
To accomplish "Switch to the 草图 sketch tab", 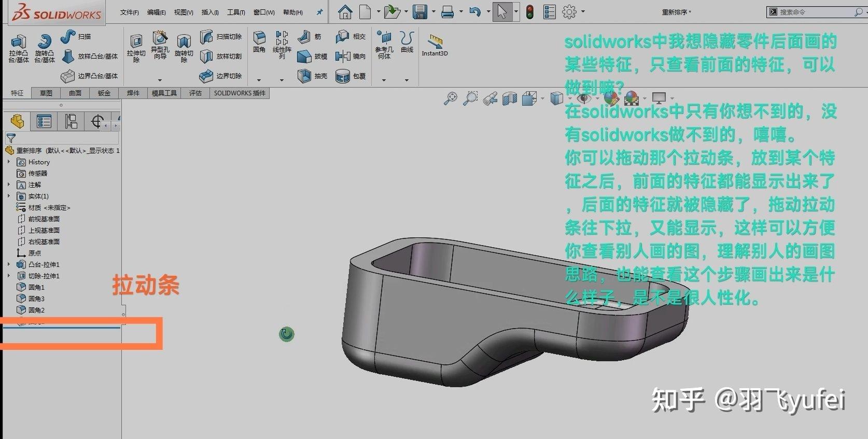I will click(46, 93).
